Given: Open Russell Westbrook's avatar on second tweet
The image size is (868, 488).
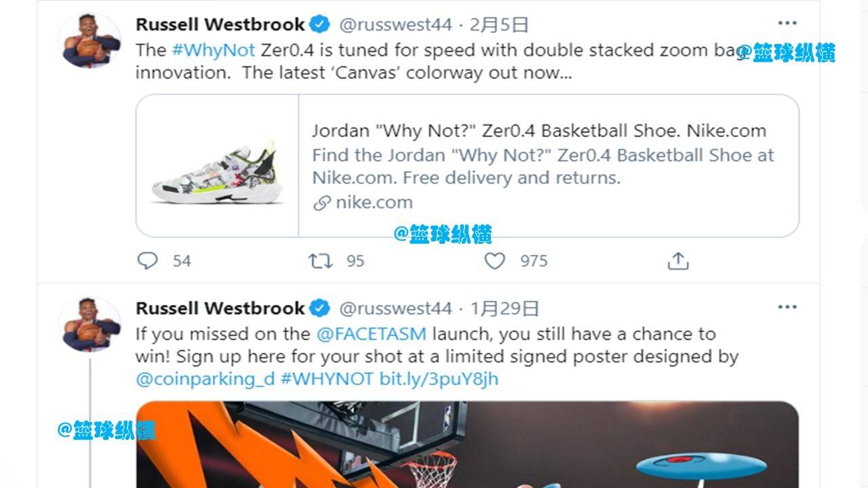Looking at the screenshot, I should point(89,325).
